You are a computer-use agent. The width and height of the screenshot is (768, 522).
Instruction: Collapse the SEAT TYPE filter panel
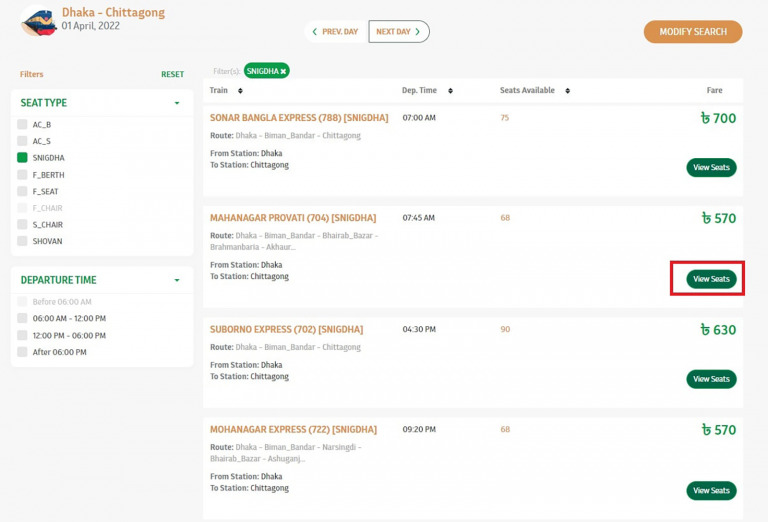(177, 103)
